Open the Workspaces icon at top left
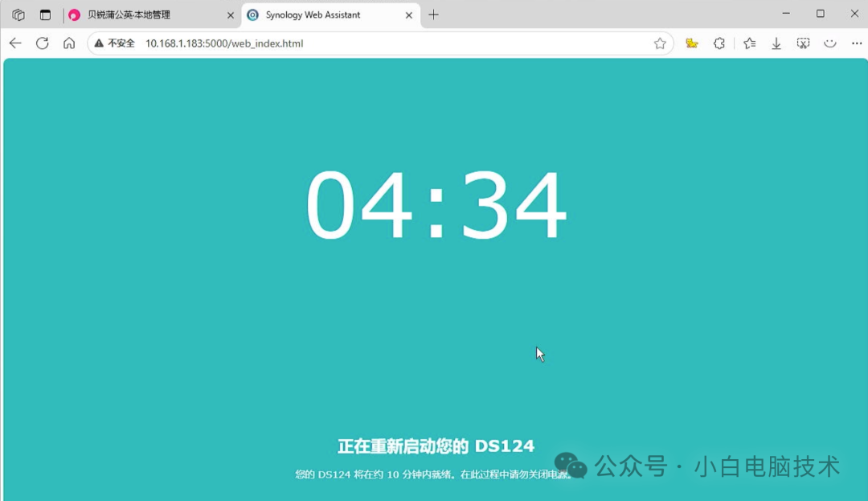 (x=17, y=14)
